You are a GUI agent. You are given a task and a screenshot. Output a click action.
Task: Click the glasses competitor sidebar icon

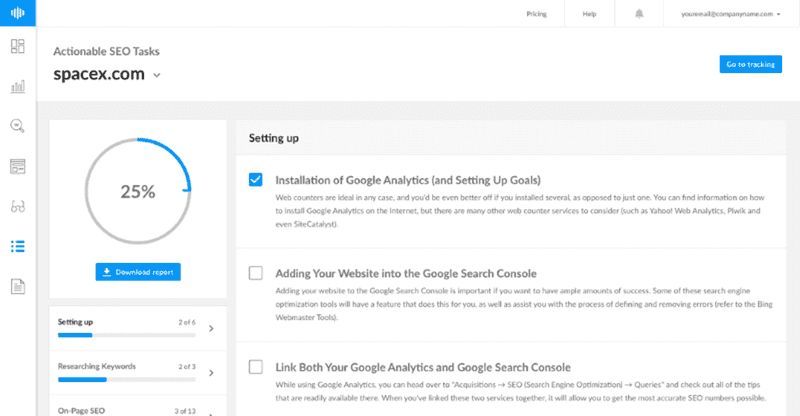(x=17, y=206)
